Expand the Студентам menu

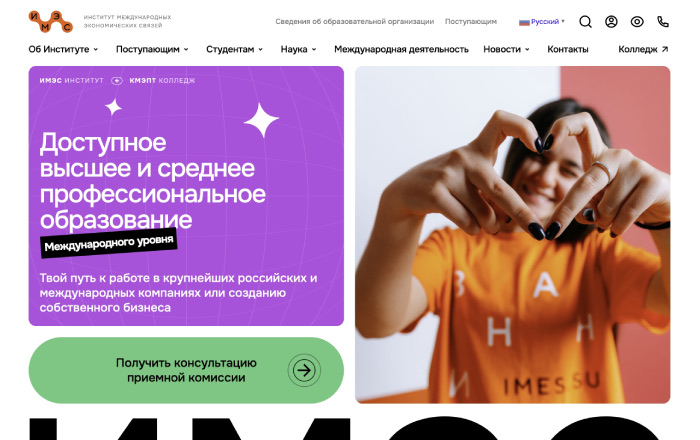pos(234,49)
